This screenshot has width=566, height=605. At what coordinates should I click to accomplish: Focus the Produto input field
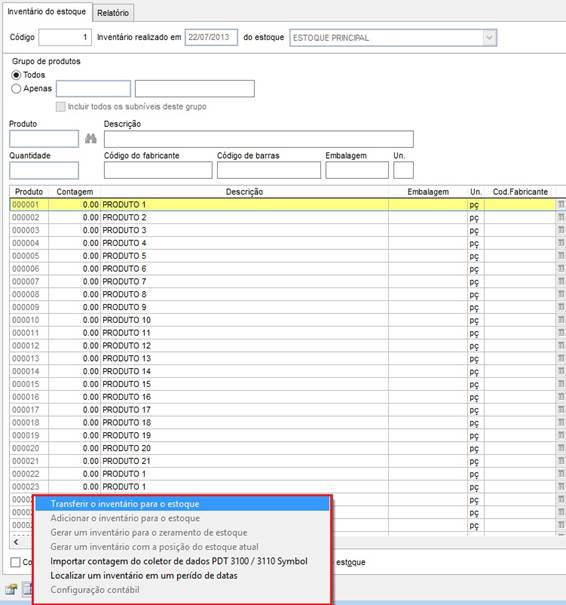tap(44, 139)
